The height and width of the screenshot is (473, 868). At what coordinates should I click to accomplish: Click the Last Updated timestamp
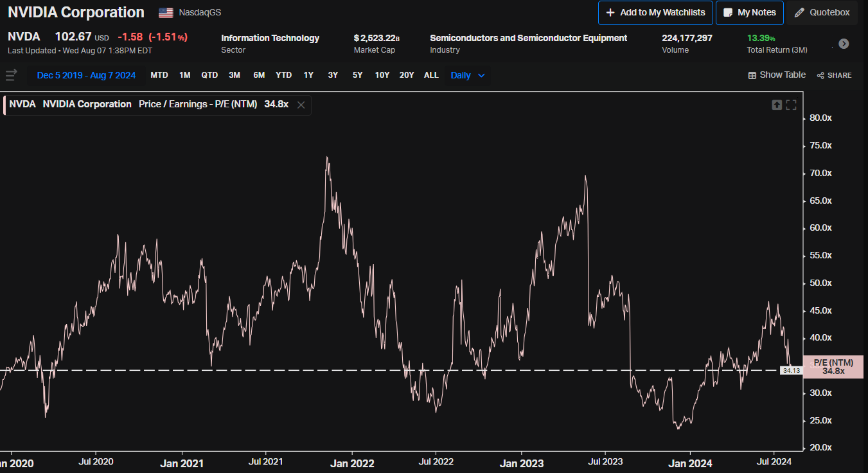pyautogui.click(x=80, y=50)
